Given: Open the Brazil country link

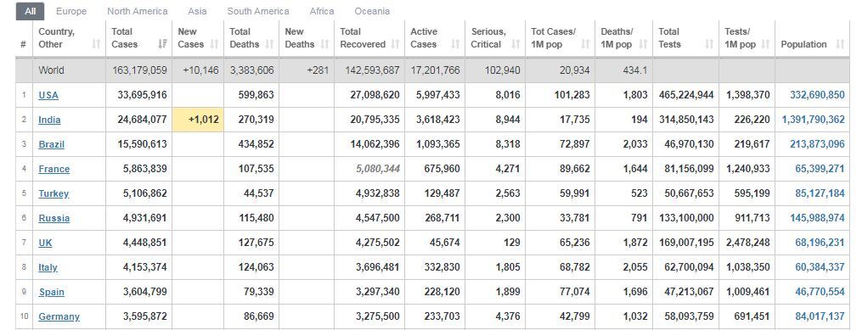Looking at the screenshot, I should (x=51, y=144).
